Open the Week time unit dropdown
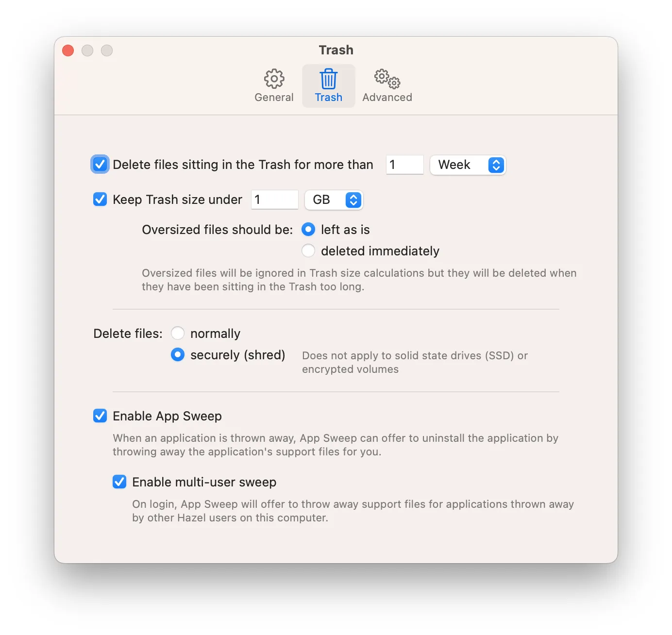Screen dimensions: 672x635 tap(468, 165)
